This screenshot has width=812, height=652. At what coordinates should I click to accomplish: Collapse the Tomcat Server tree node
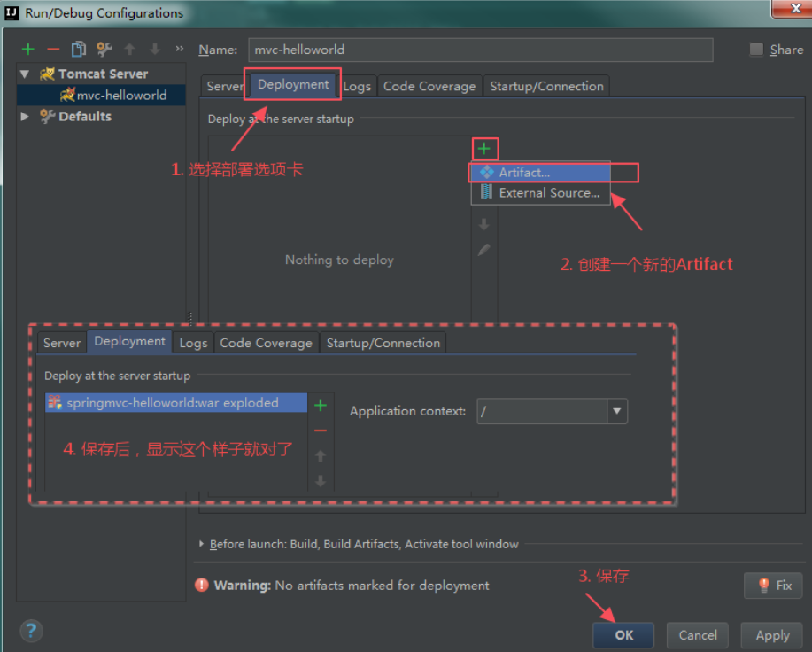24,74
